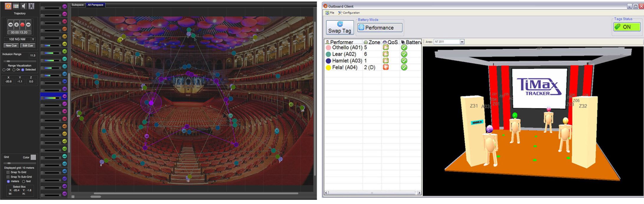Pause the trajectory playback
Viewport: 644px width, 204px height.
17,25
